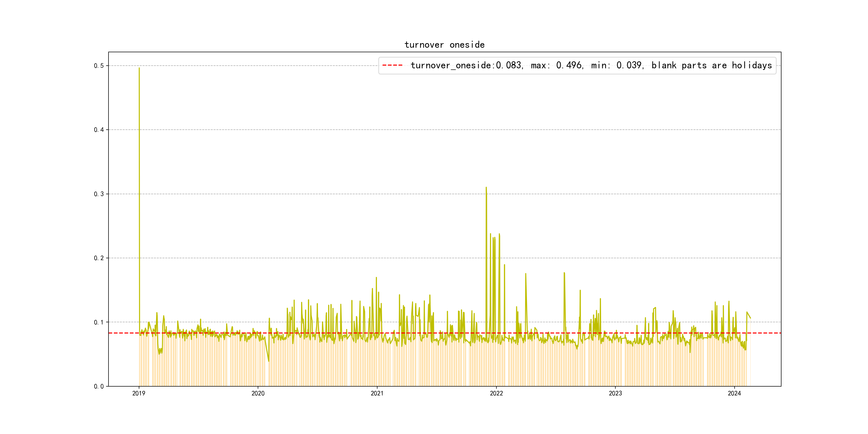
Task: Click the 0.5 y-axis tick label
Action: pyautogui.click(x=99, y=66)
